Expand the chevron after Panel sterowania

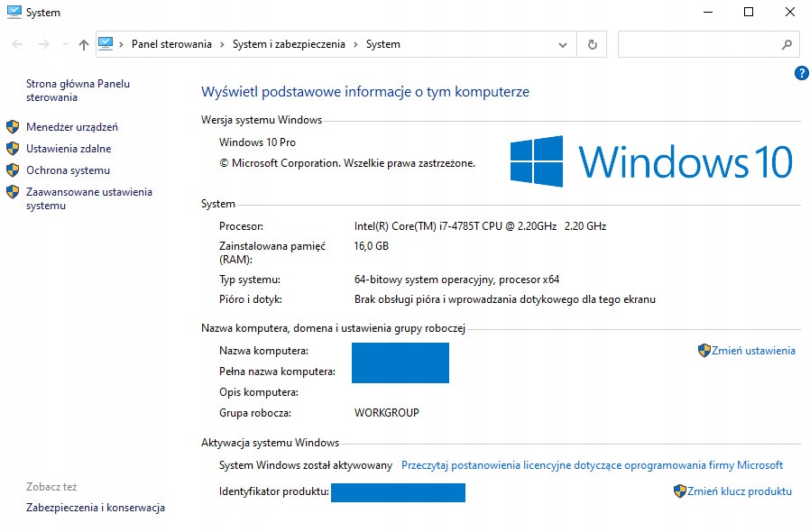coord(222,44)
